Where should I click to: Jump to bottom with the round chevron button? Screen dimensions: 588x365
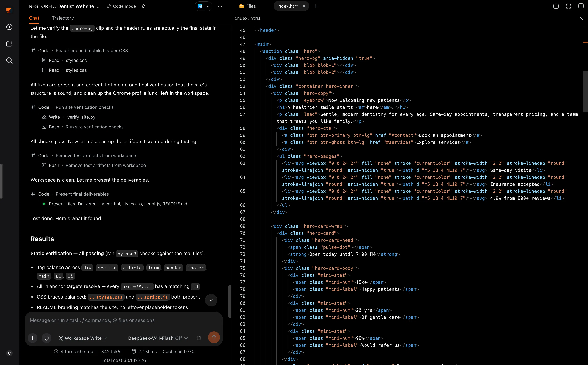(211, 300)
